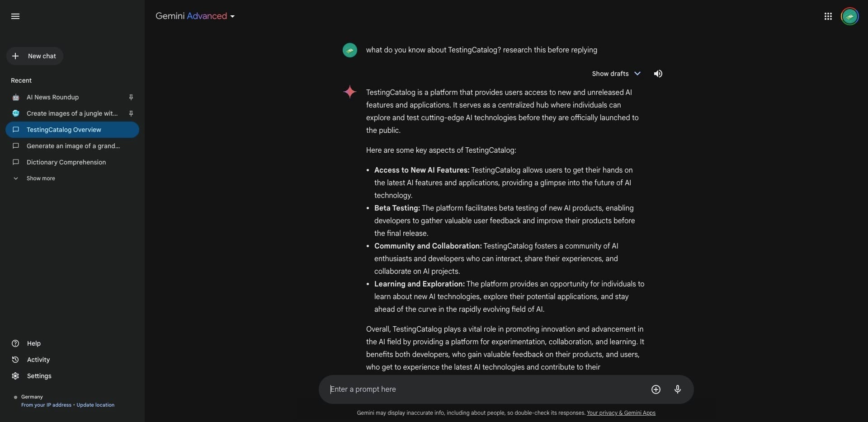Image resolution: width=868 pixels, height=422 pixels.
Task: Start a New chat
Action: coord(35,56)
